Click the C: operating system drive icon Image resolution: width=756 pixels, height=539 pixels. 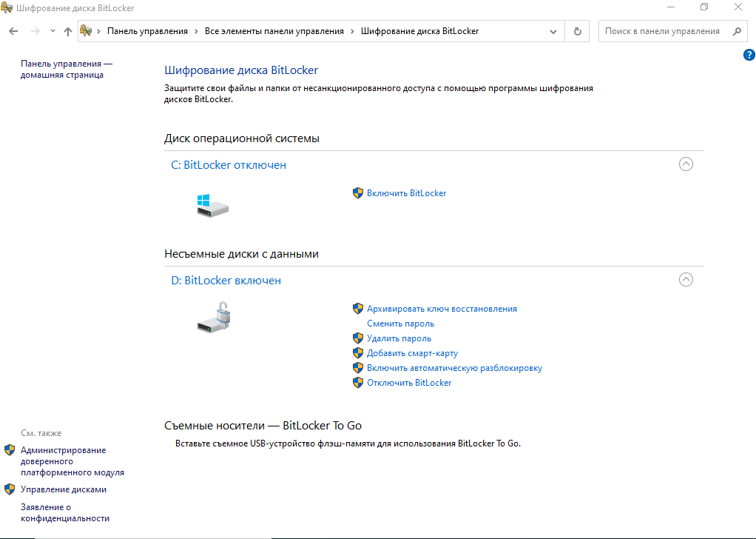212,206
